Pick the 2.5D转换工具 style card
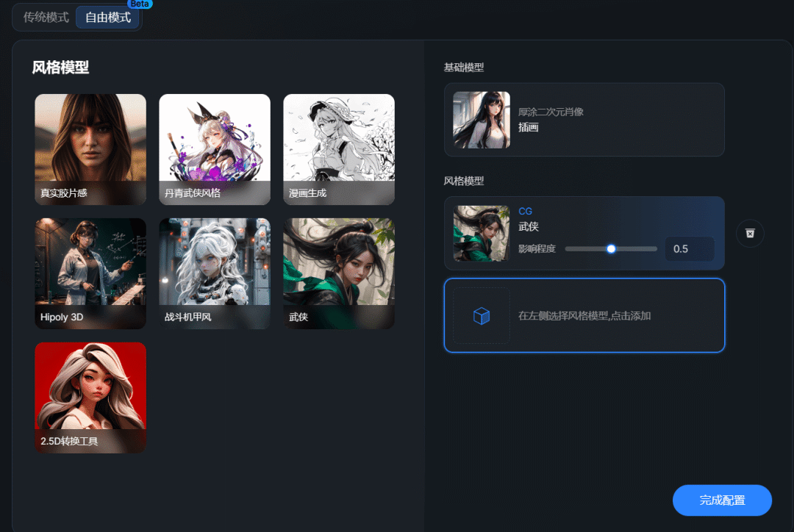This screenshot has height=532, width=794. [90, 398]
